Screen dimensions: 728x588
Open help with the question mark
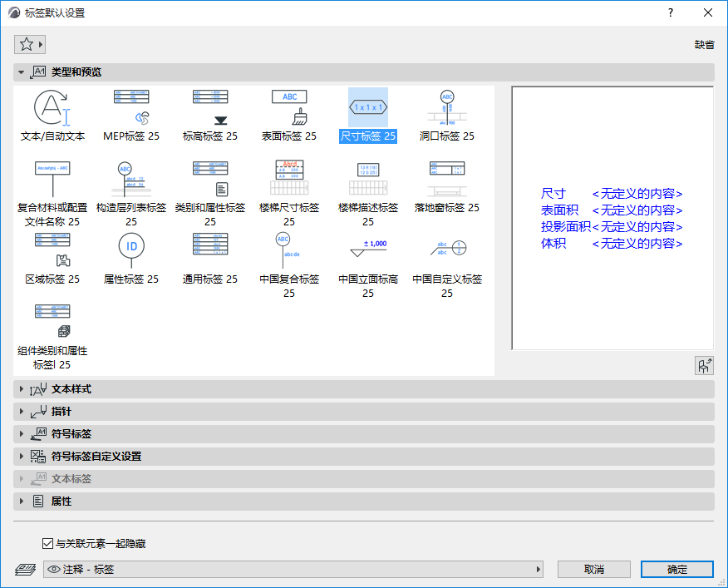tap(671, 12)
